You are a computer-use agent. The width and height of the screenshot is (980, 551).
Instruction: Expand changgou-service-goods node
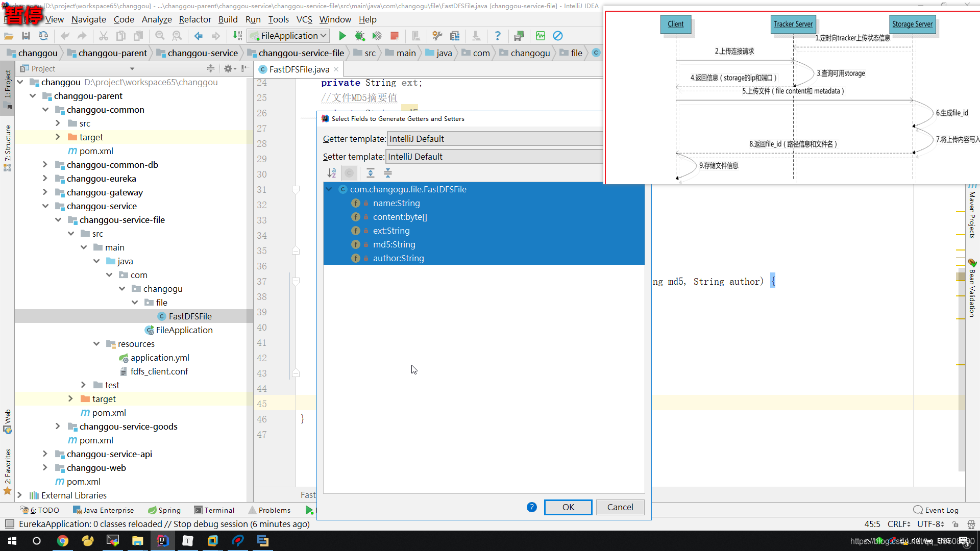click(x=58, y=427)
